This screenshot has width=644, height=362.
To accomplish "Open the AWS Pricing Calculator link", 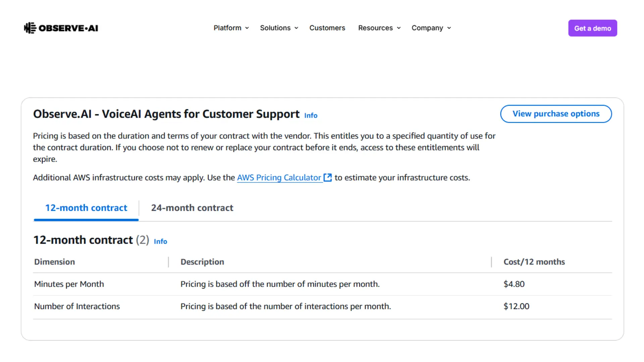I will coord(279,178).
